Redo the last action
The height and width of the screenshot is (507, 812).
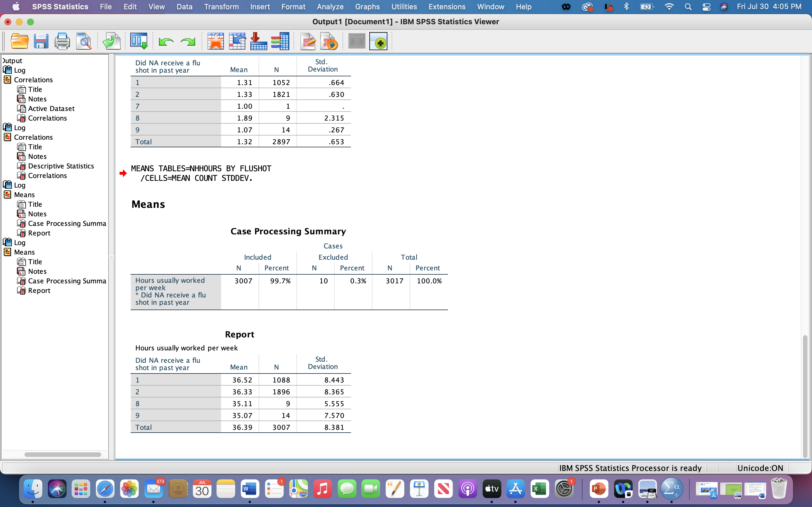tap(188, 41)
